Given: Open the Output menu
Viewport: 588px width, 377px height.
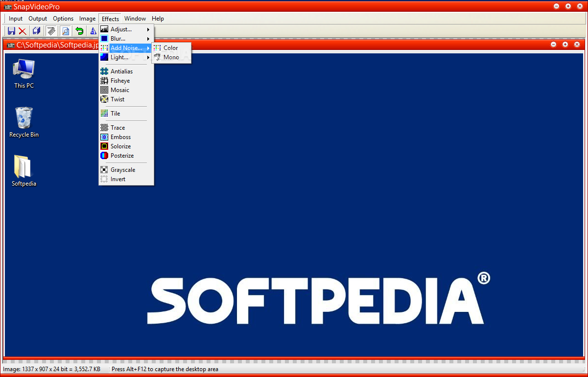Looking at the screenshot, I should pyautogui.click(x=38, y=19).
